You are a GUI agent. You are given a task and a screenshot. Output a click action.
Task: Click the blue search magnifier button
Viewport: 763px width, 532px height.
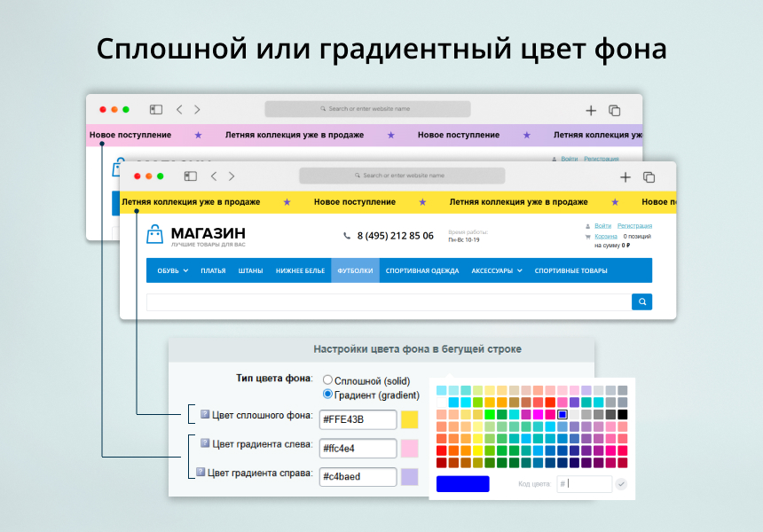(x=641, y=301)
